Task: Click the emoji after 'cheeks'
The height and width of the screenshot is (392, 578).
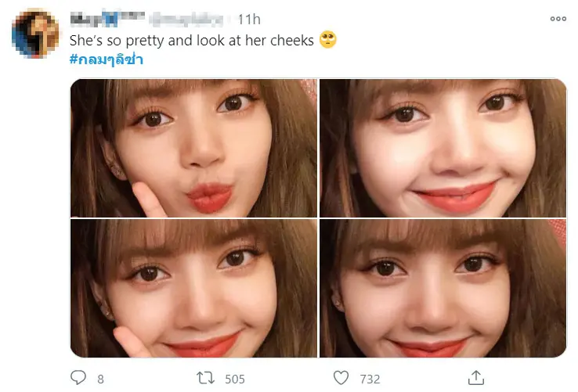Action: (328, 39)
